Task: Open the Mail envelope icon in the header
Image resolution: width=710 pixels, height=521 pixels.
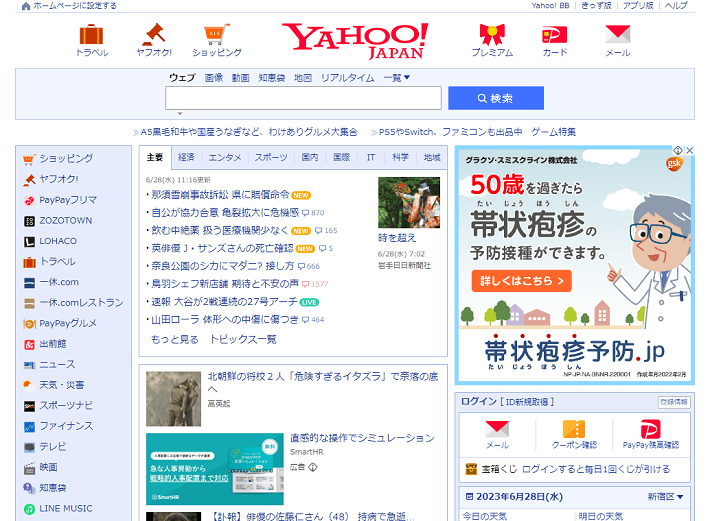Action: (618, 34)
